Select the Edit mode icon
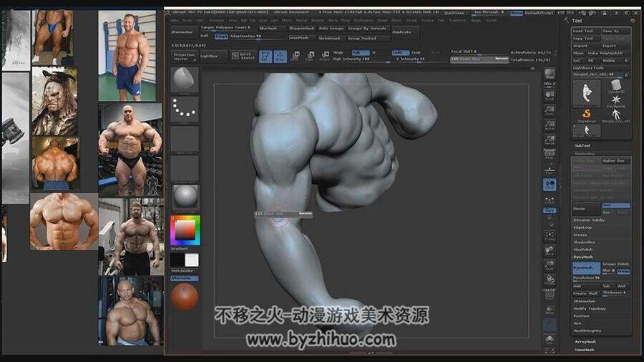 click(265, 57)
